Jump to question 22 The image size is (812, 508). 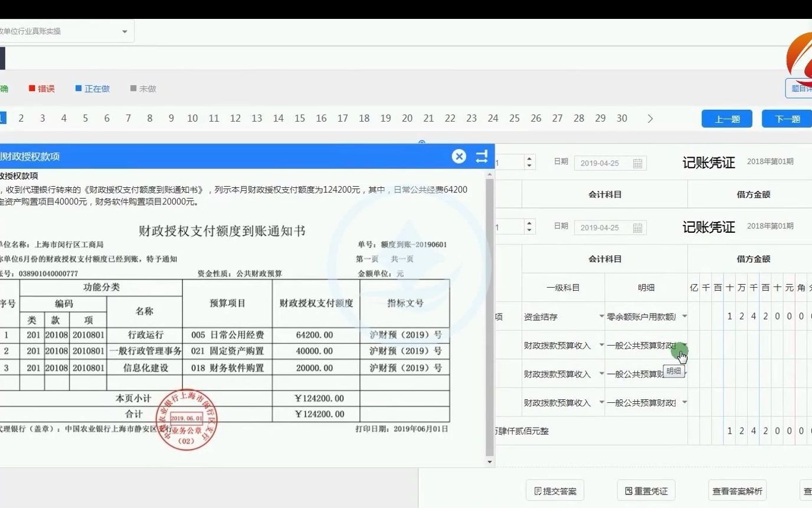click(x=450, y=118)
